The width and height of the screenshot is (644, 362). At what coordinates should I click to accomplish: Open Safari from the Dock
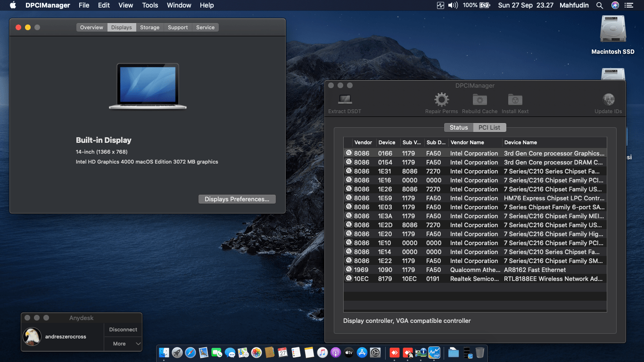(190, 353)
